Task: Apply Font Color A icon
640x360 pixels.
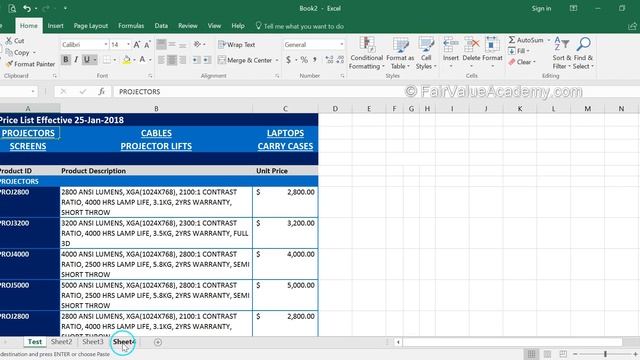Action: (x=142, y=60)
